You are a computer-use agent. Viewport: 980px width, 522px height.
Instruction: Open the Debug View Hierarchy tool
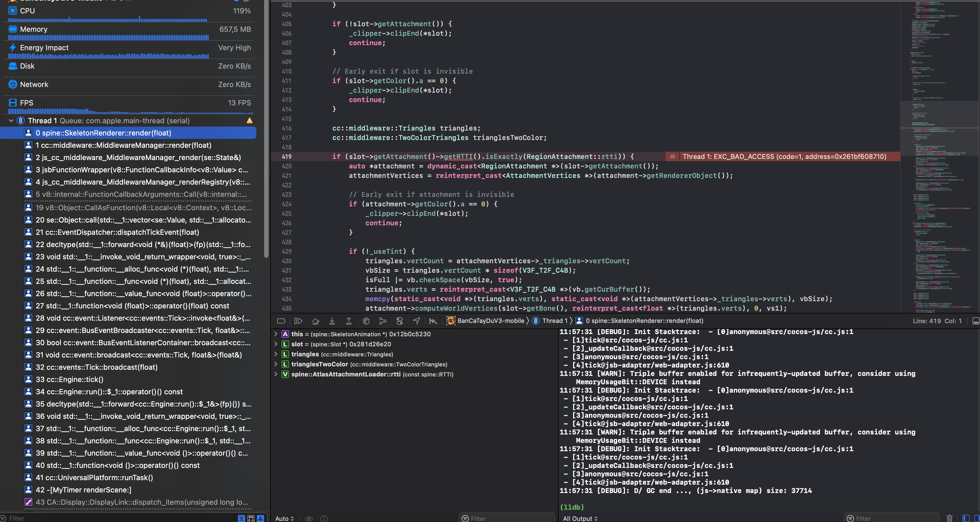click(x=366, y=321)
